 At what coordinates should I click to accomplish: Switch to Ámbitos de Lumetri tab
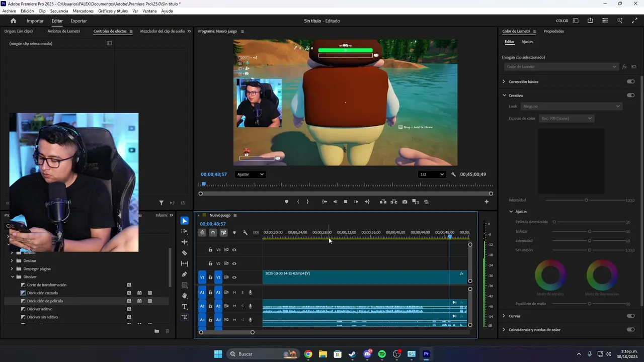63,31
